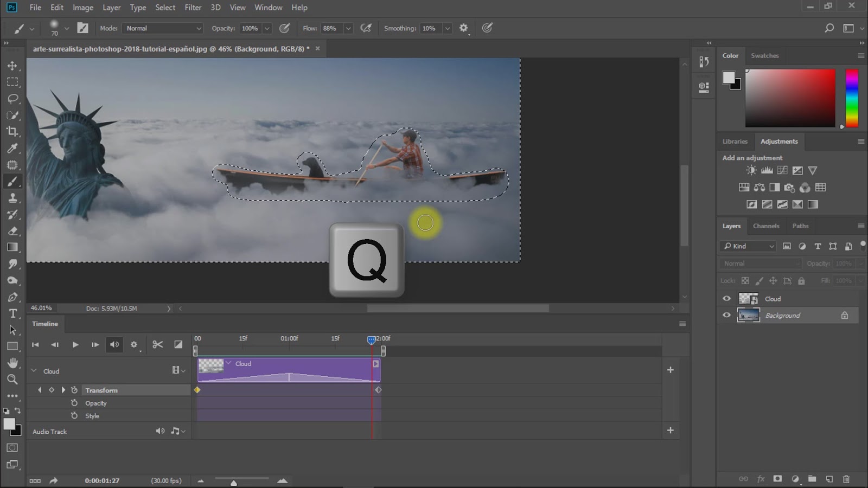Collapse the Cloud track in the timeline

coord(34,371)
